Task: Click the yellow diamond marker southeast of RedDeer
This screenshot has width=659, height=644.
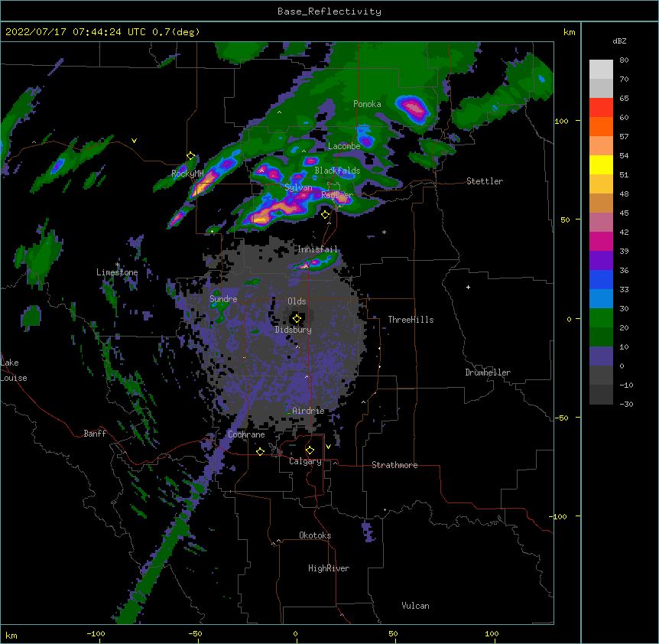Action: coord(325,215)
